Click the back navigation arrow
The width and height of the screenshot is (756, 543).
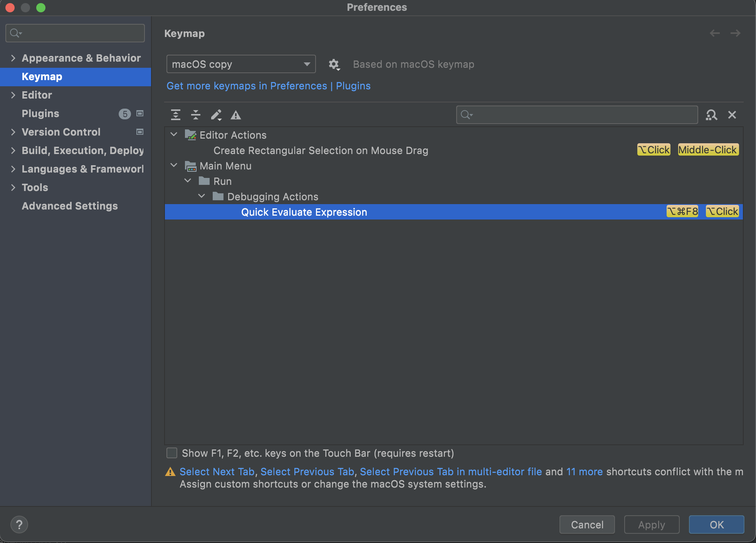715,33
